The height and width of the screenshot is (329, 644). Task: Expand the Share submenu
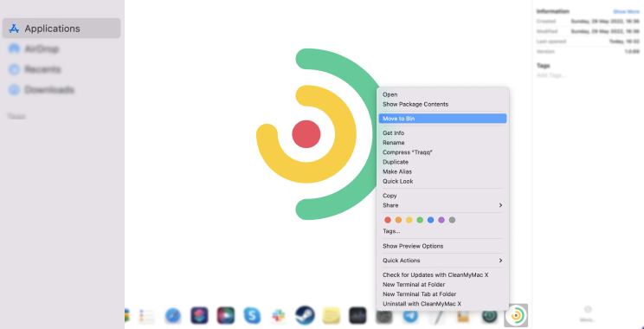pyautogui.click(x=442, y=205)
